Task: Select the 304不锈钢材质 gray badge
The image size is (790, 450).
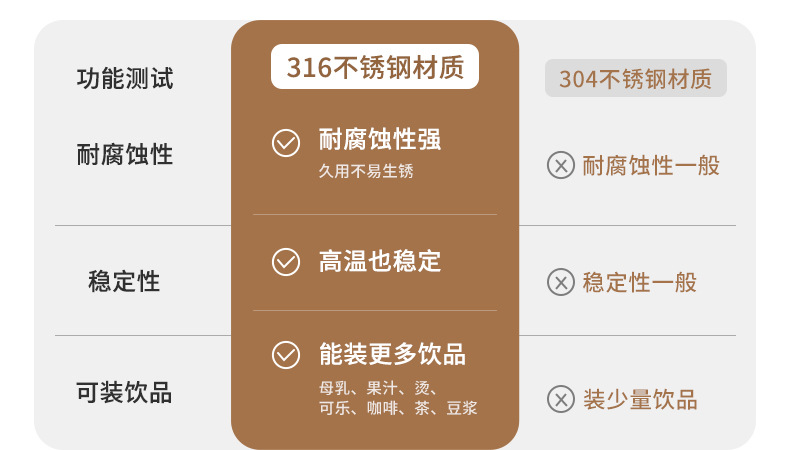Action: (635, 79)
